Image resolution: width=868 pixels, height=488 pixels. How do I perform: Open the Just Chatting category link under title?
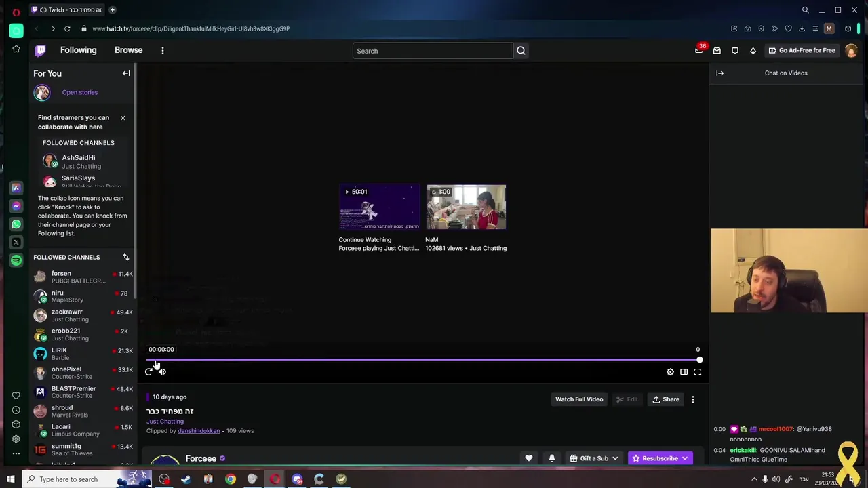(x=165, y=422)
